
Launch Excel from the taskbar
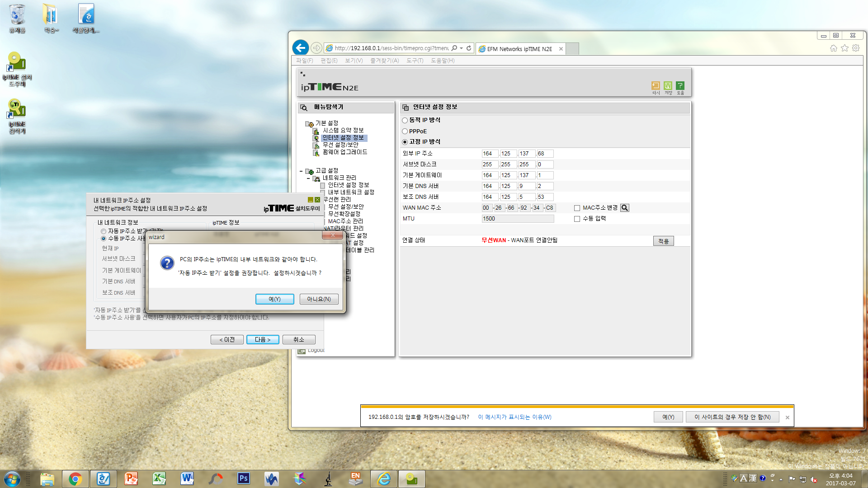point(159,479)
